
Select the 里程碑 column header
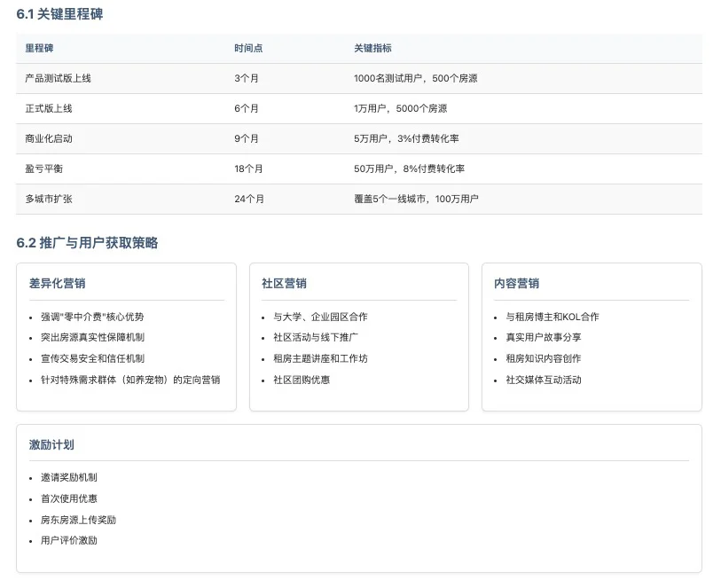click(39, 48)
